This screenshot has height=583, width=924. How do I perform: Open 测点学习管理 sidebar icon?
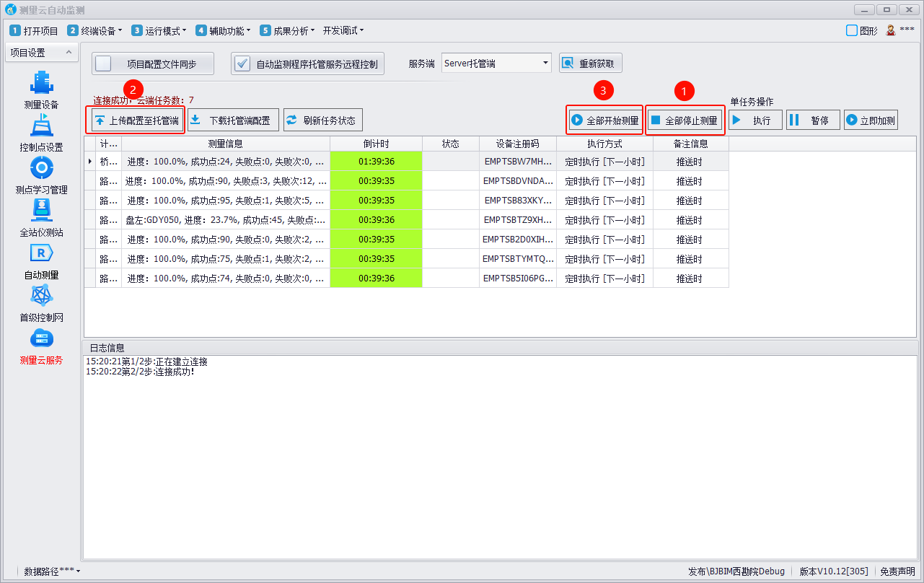pyautogui.click(x=41, y=170)
